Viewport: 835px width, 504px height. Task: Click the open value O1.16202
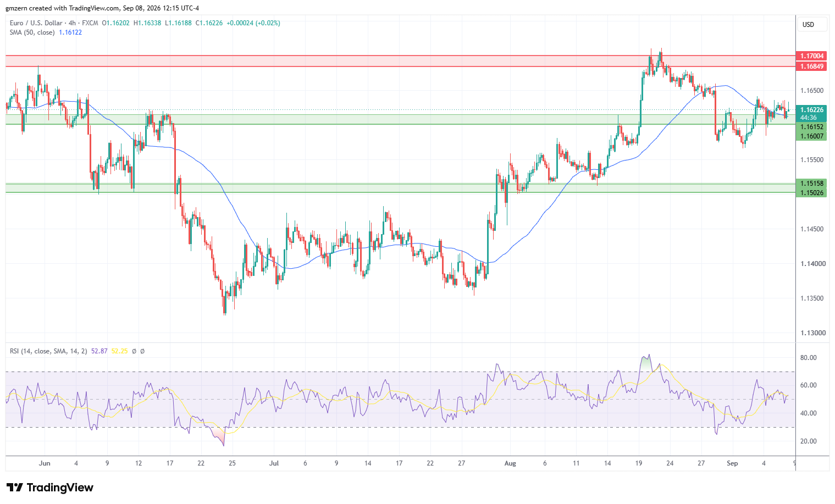coord(116,23)
